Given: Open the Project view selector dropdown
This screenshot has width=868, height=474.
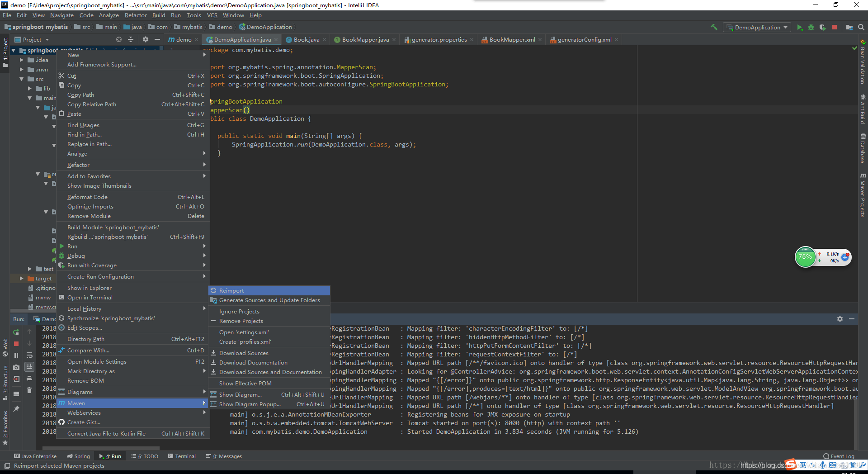Looking at the screenshot, I should 32,39.
